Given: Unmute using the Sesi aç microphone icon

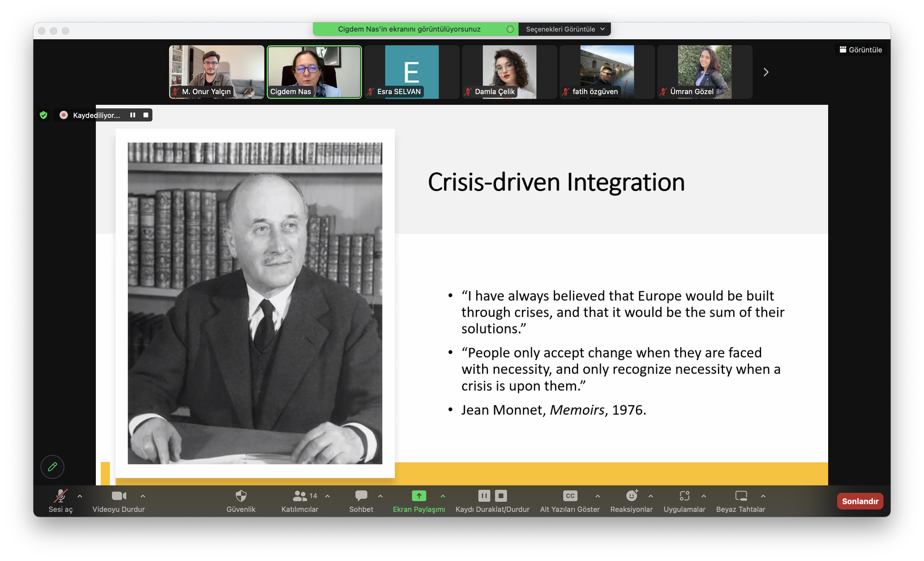Looking at the screenshot, I should (x=60, y=496).
